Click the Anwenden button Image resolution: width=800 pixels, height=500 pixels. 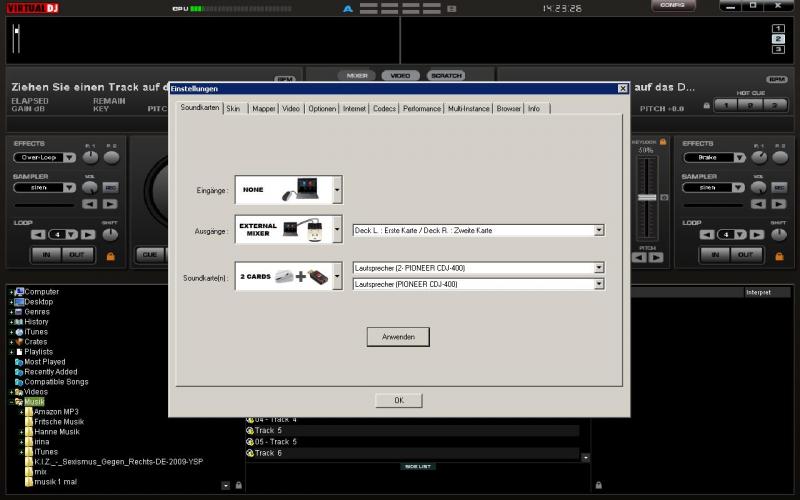398,337
